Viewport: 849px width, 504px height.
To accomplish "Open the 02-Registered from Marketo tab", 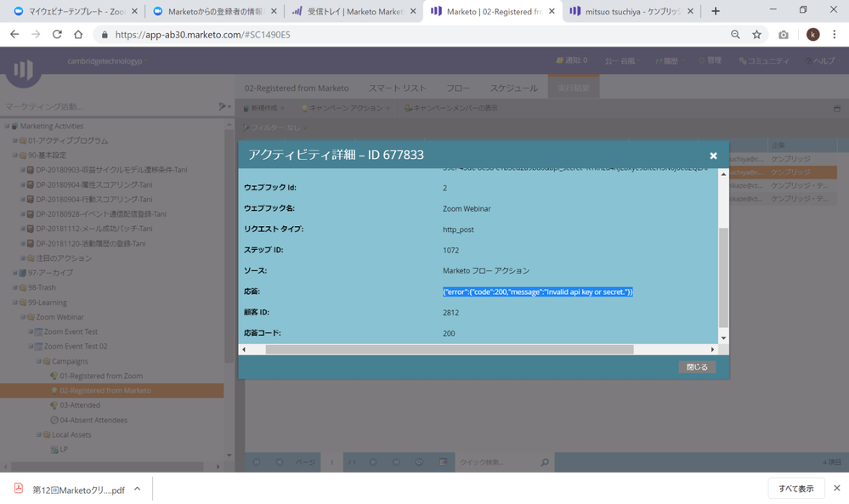I will click(x=297, y=88).
